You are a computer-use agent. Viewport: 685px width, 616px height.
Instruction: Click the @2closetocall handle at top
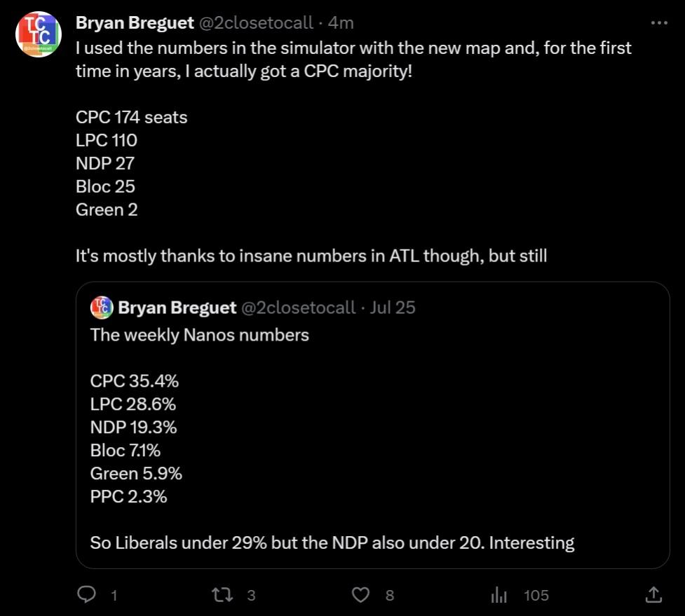point(256,23)
